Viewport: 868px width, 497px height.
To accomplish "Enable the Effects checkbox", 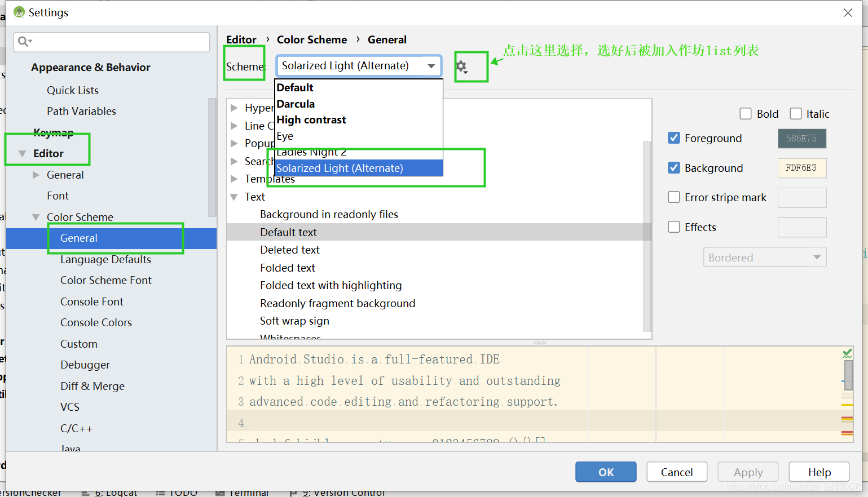I will 674,227.
